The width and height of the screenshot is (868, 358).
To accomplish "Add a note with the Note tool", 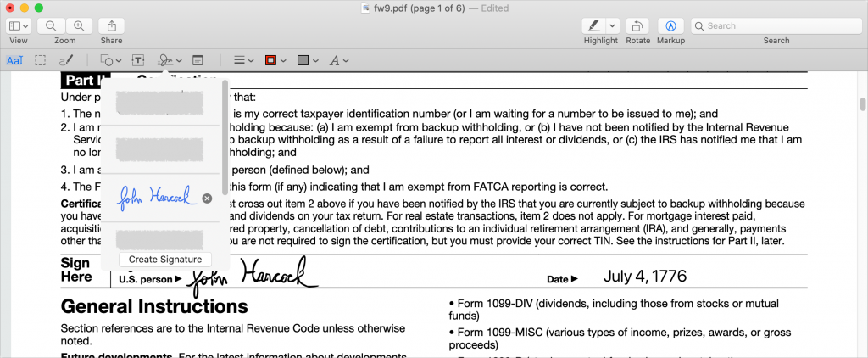I will click(198, 60).
